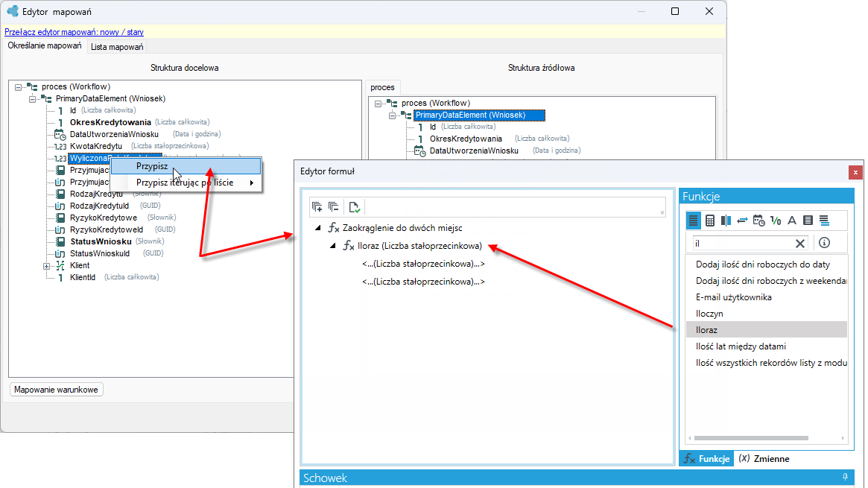Image resolution: width=868 pixels, height=488 pixels.
Task: Select the date-time functions calendar icon
Action: point(759,221)
